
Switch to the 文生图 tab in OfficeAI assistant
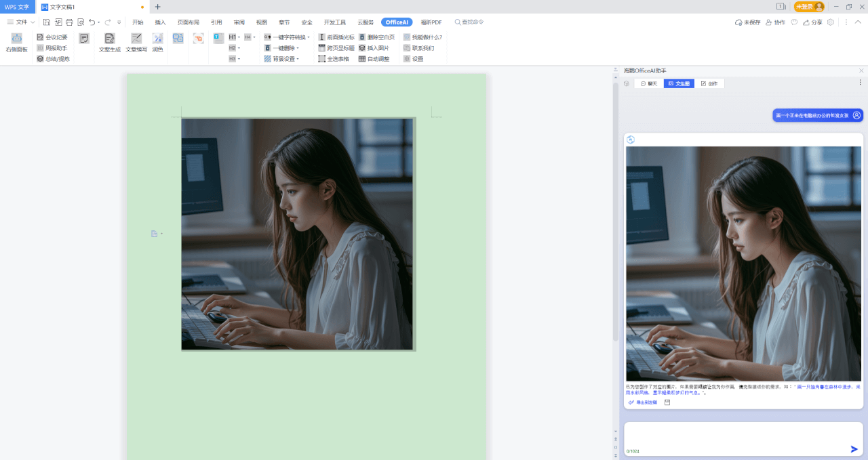click(x=679, y=83)
